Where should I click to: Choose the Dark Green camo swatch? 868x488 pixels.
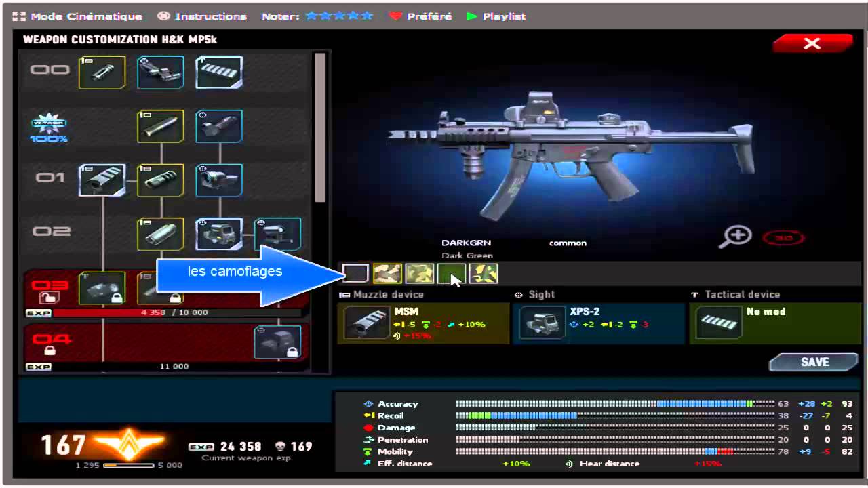(451, 273)
